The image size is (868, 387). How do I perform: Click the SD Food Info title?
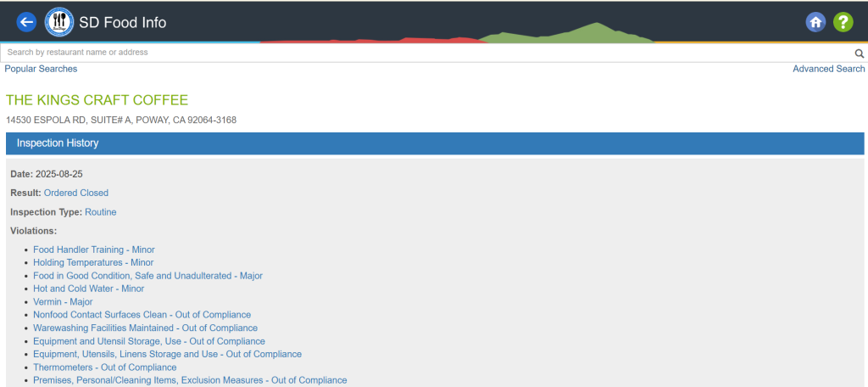click(x=122, y=23)
